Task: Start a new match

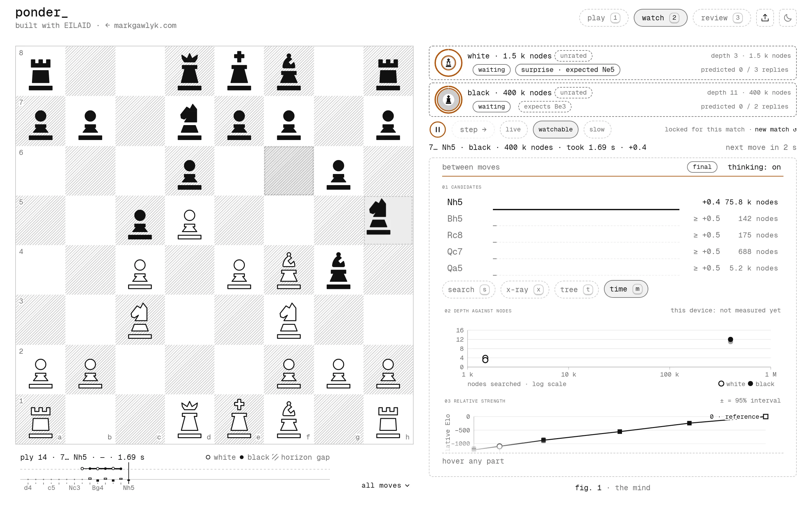Action: pyautogui.click(x=776, y=129)
